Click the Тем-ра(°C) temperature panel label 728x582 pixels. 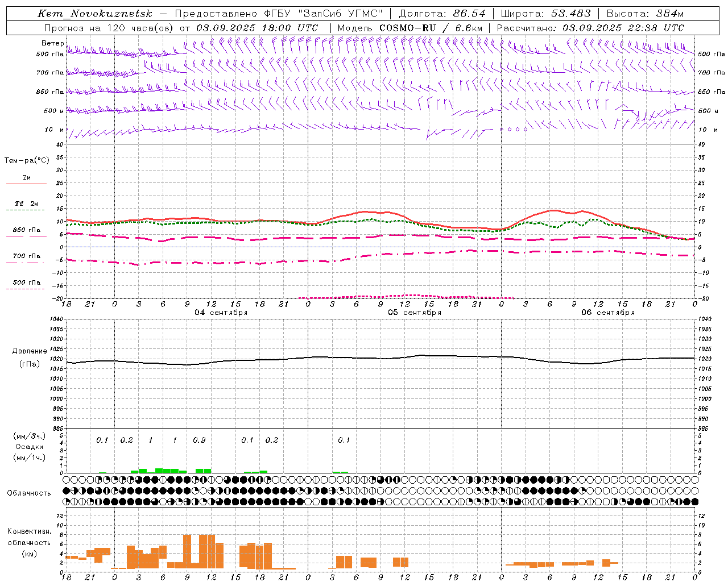(x=27, y=161)
